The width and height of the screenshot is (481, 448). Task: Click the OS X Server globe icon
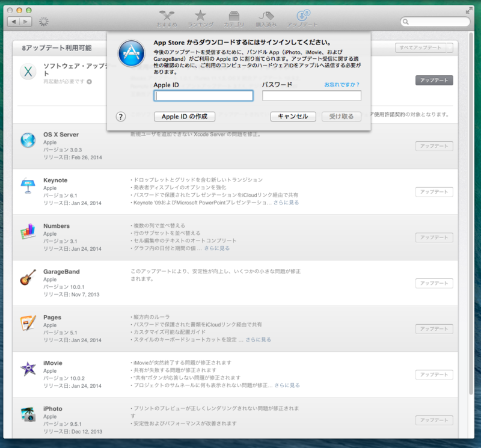[28, 140]
